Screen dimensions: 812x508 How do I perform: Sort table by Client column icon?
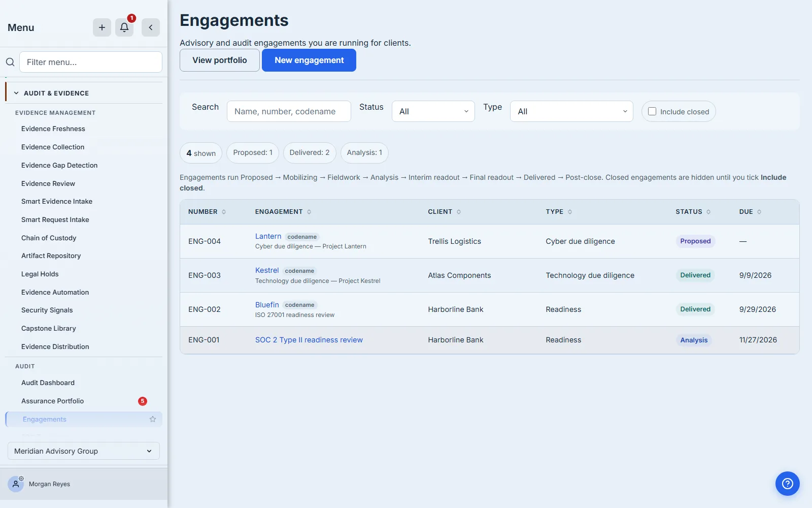pyautogui.click(x=459, y=212)
